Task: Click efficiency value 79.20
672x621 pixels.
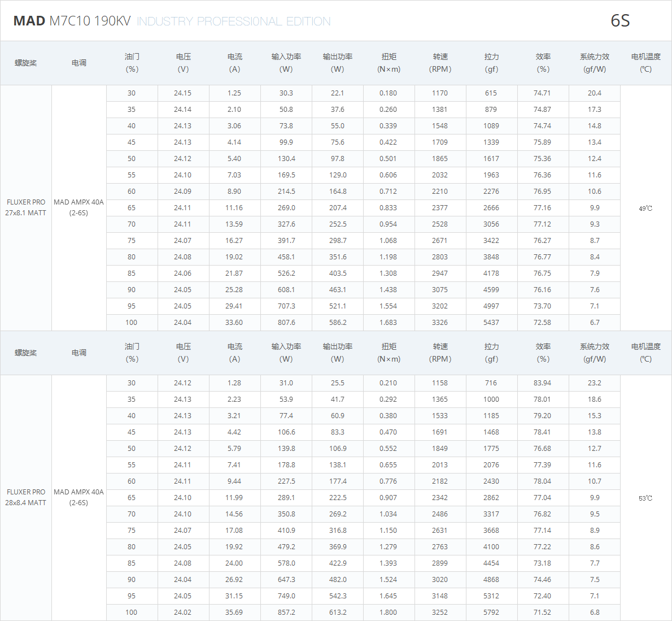Action: pyautogui.click(x=542, y=416)
